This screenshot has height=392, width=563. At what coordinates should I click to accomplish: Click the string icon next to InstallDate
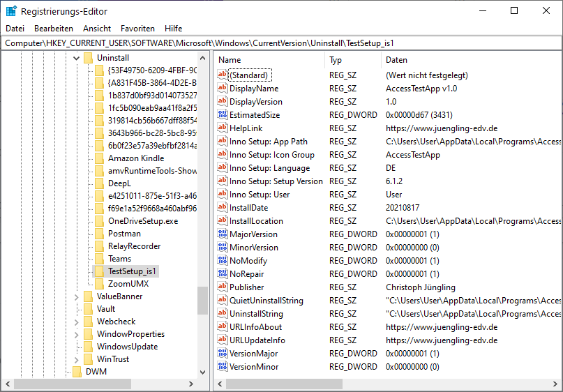click(x=223, y=207)
